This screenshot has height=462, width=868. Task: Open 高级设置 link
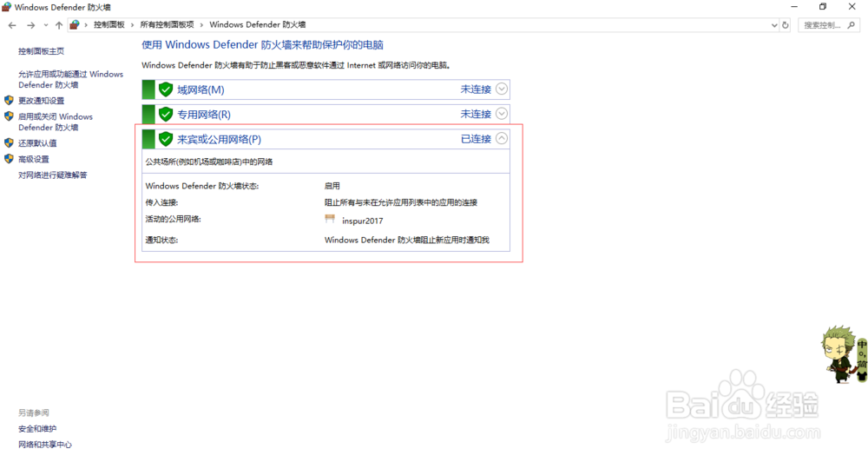pyautogui.click(x=33, y=159)
